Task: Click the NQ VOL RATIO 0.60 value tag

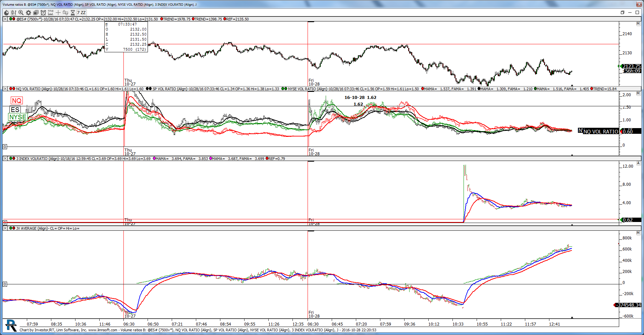Action: (631, 131)
